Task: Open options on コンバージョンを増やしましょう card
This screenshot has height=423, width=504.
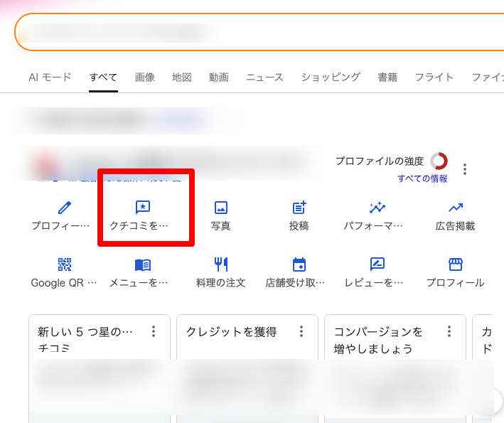Action: [x=449, y=331]
